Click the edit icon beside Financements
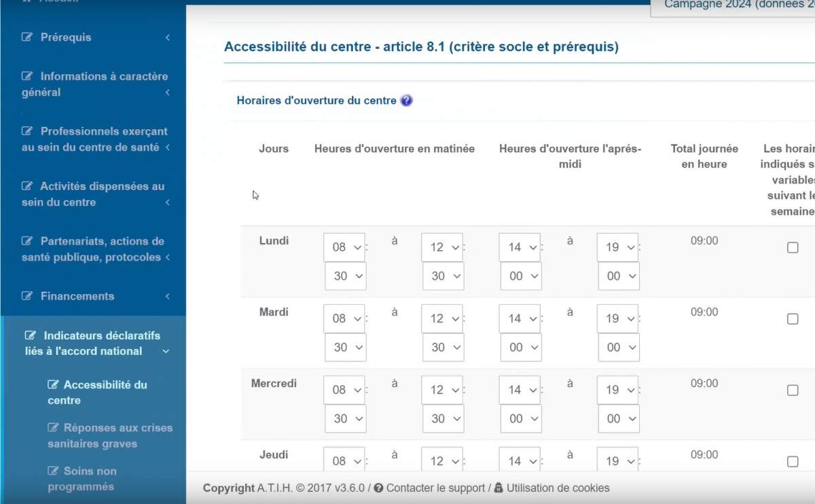Screen dimensions: 815x504 [x=27, y=296]
